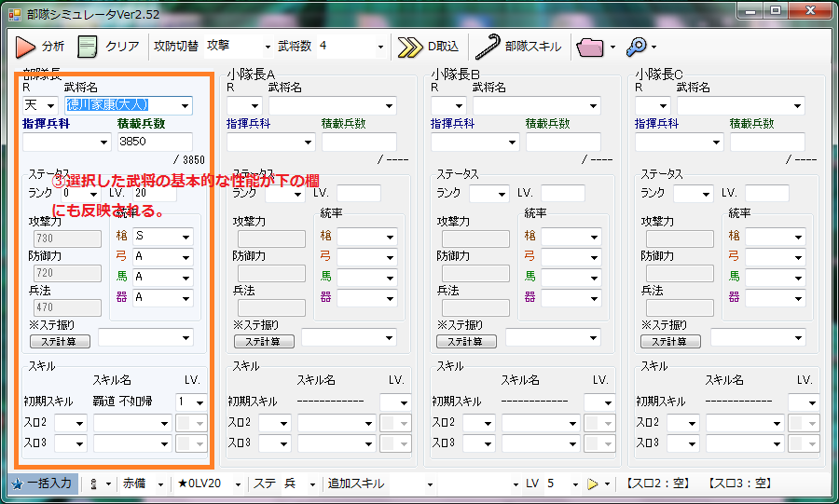Click the 部隊スキル cane icon

coord(488,47)
